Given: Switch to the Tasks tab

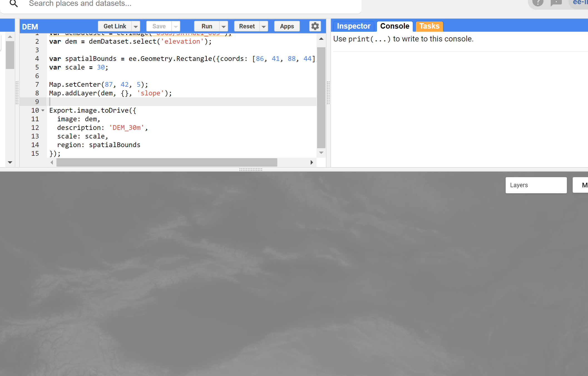Looking at the screenshot, I should point(429,26).
